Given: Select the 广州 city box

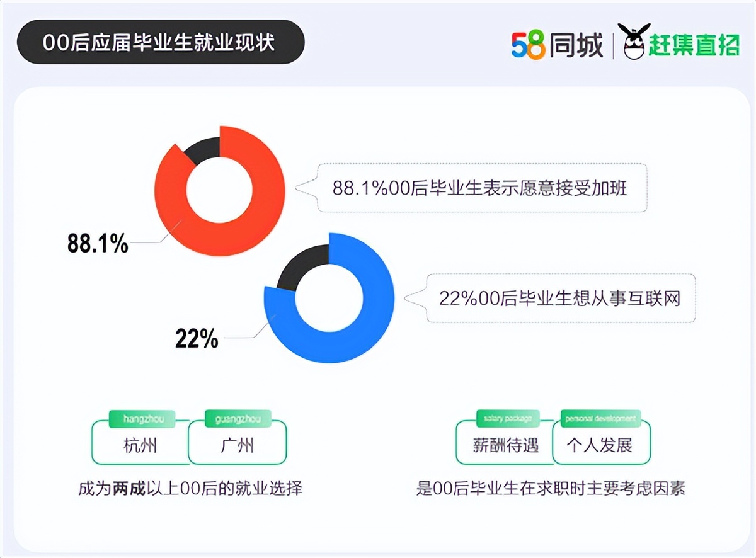Looking at the screenshot, I should pos(238,446).
